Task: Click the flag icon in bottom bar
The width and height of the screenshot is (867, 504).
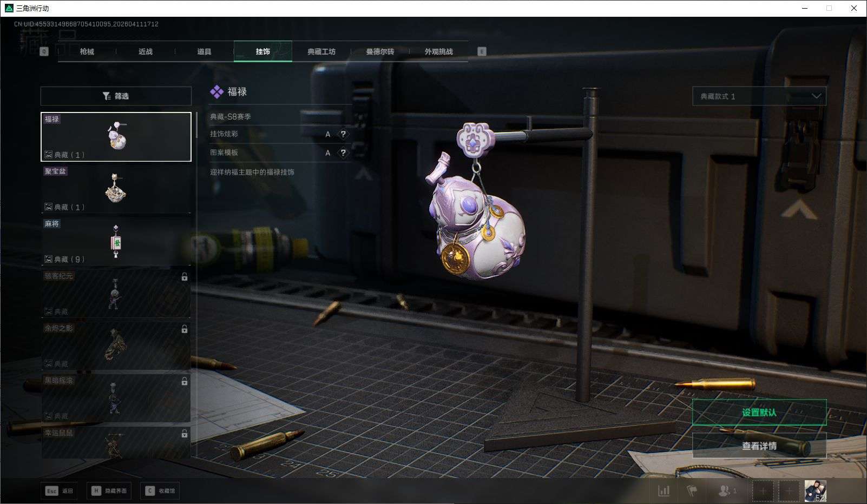Action: [692, 490]
